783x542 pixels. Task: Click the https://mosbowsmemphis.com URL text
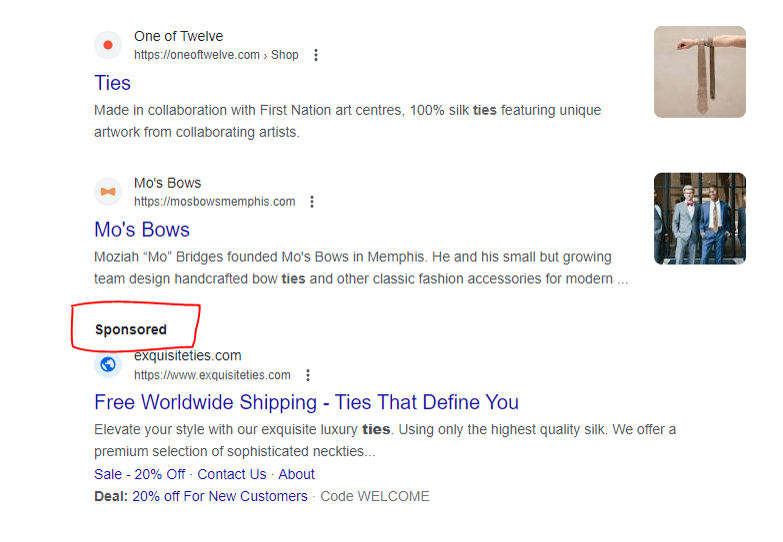(x=214, y=202)
